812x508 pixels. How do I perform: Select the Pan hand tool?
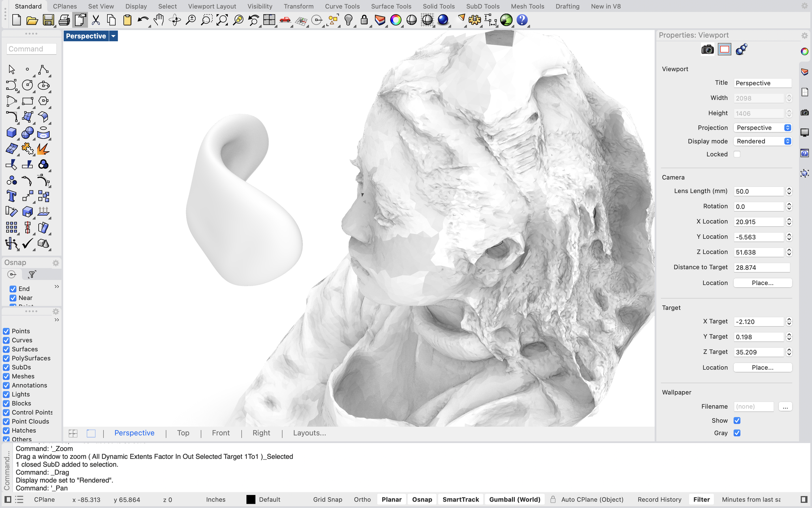point(159,20)
